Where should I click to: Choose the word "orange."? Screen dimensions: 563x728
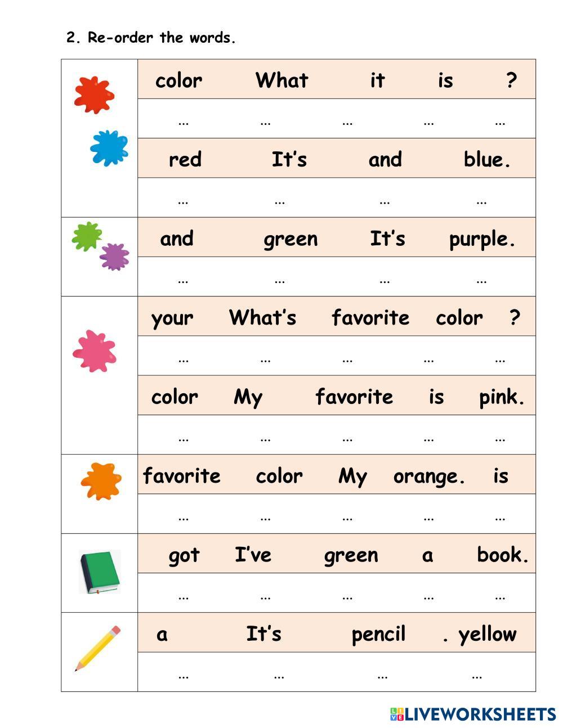click(429, 477)
